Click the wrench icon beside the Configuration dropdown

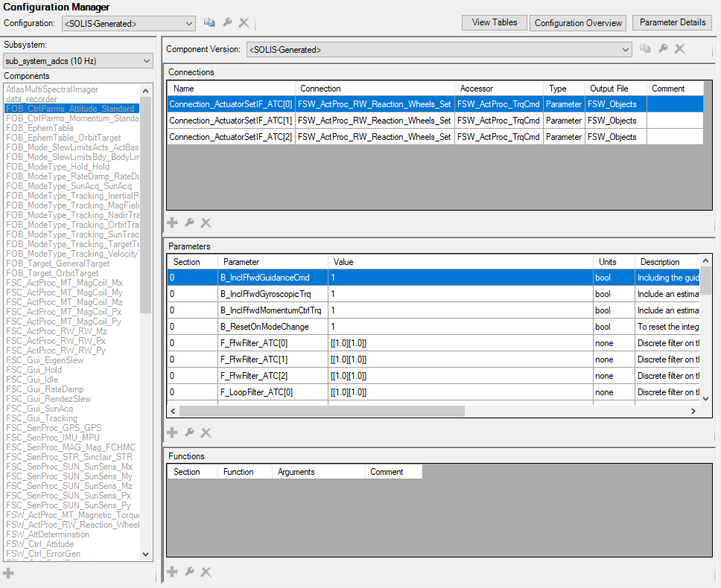pyautogui.click(x=227, y=23)
